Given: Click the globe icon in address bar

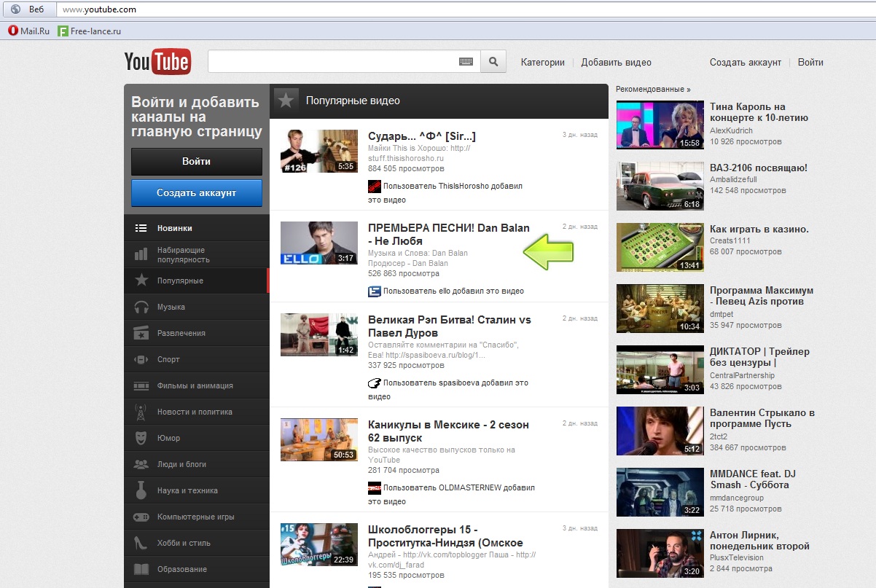Looking at the screenshot, I should point(15,10).
